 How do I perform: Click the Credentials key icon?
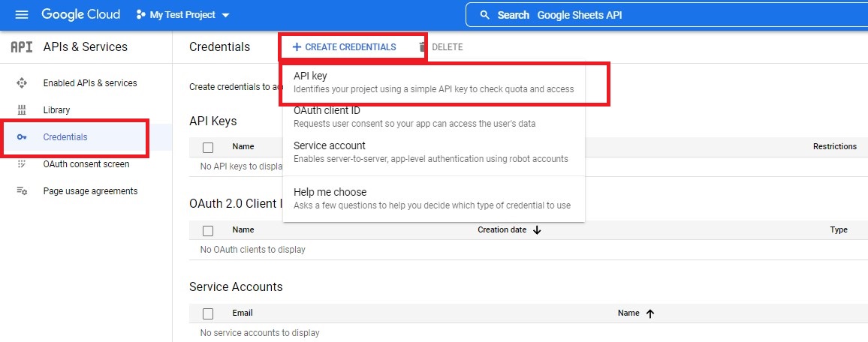click(22, 137)
